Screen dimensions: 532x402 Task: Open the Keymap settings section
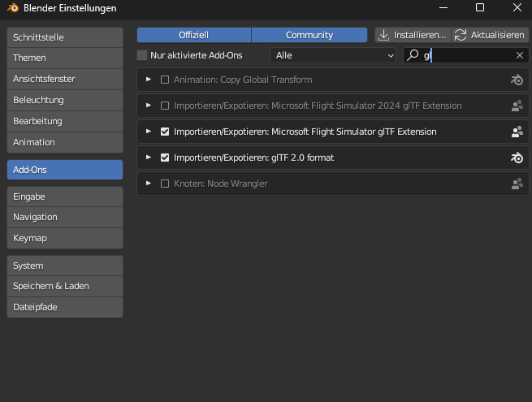click(x=65, y=238)
